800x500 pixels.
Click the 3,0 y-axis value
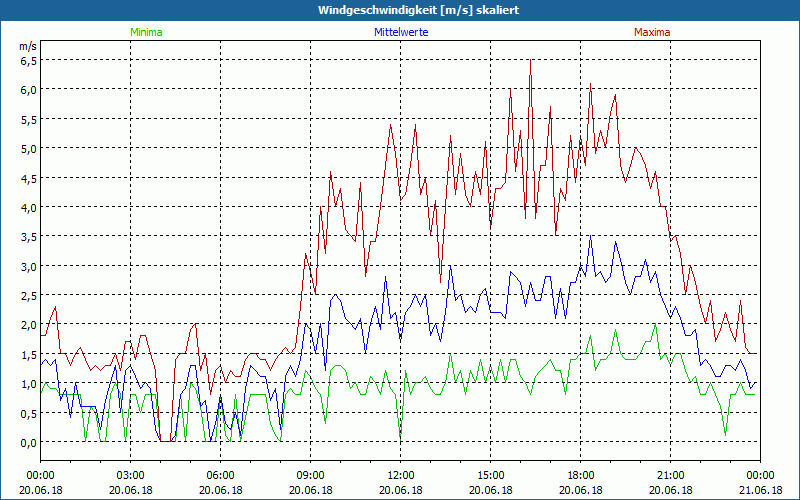29,266
